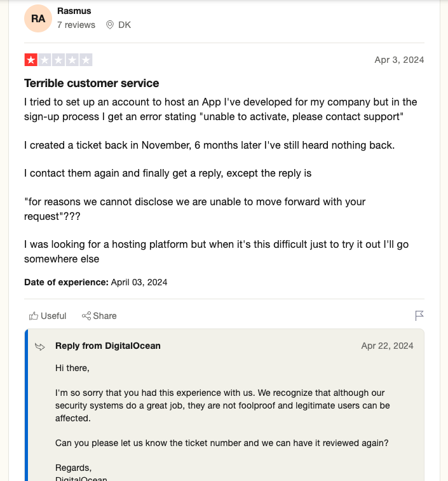The height and width of the screenshot is (481, 448).
Task: Mark review as Useful via label
Action: [x=53, y=316]
